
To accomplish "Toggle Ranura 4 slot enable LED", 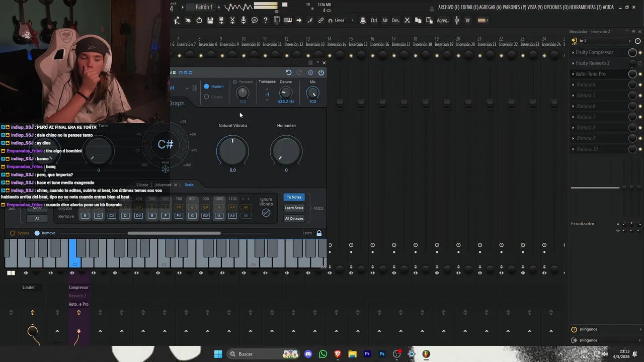I will [x=640, y=84].
